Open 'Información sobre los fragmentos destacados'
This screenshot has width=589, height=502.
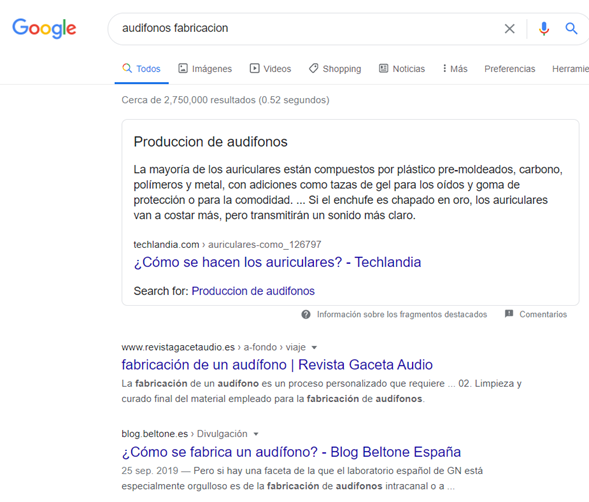pos(402,315)
